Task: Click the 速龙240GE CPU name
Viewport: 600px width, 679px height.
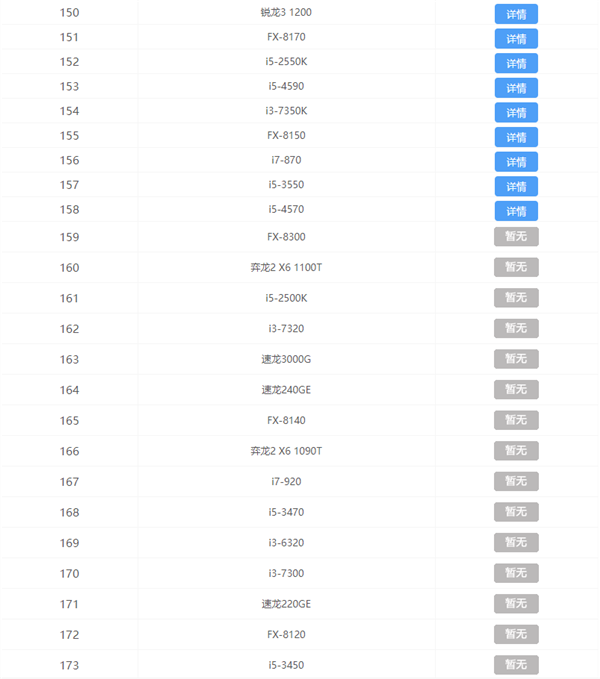Action: [x=286, y=390]
